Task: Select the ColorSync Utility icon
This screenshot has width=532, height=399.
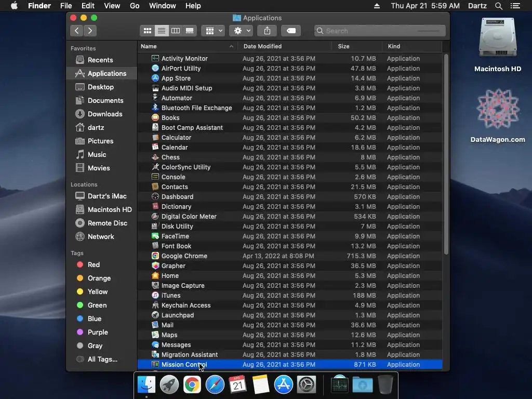Action: (155, 167)
